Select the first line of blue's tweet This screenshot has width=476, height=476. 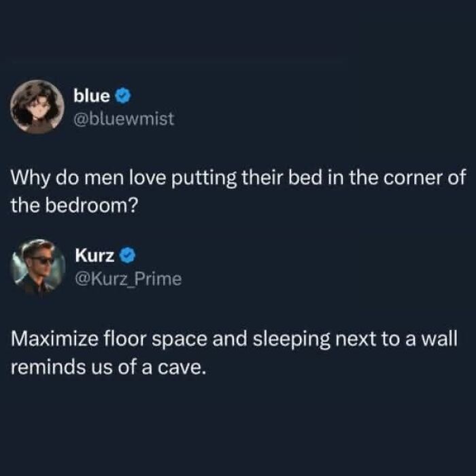(x=238, y=178)
